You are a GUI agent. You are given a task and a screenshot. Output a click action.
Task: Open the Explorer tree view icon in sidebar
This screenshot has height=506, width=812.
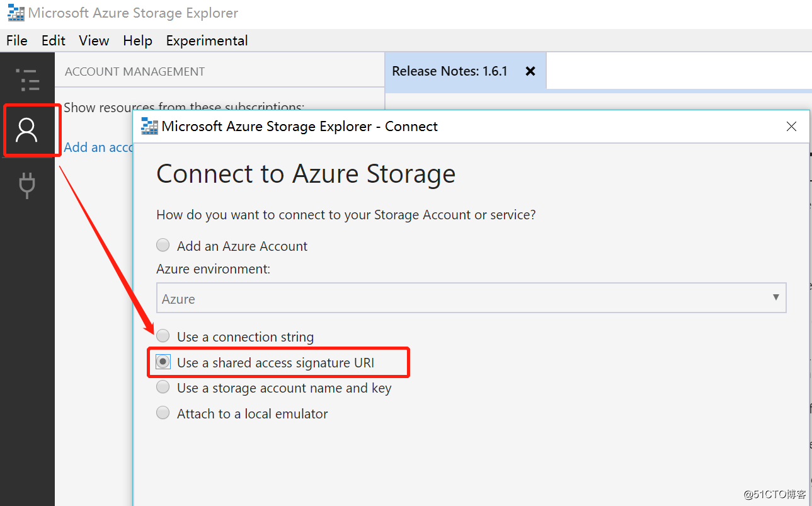pyautogui.click(x=27, y=80)
